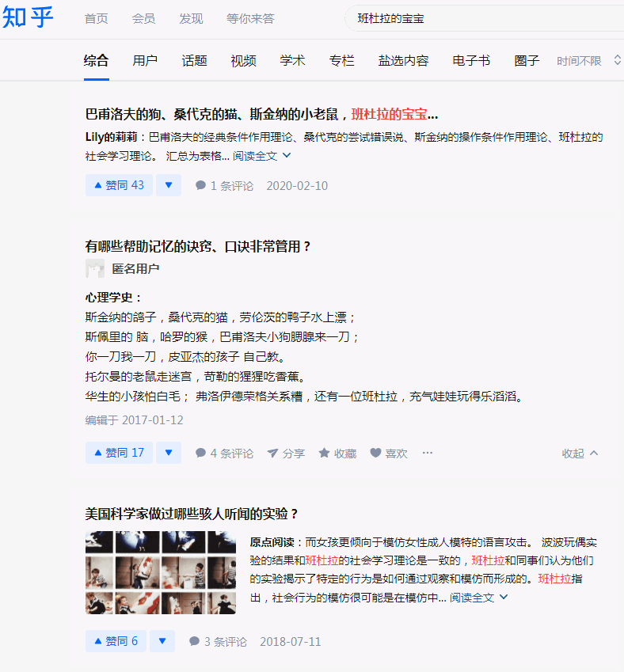Select the 综合 results tab
Viewport: 624px width, 672px height.
coord(96,60)
